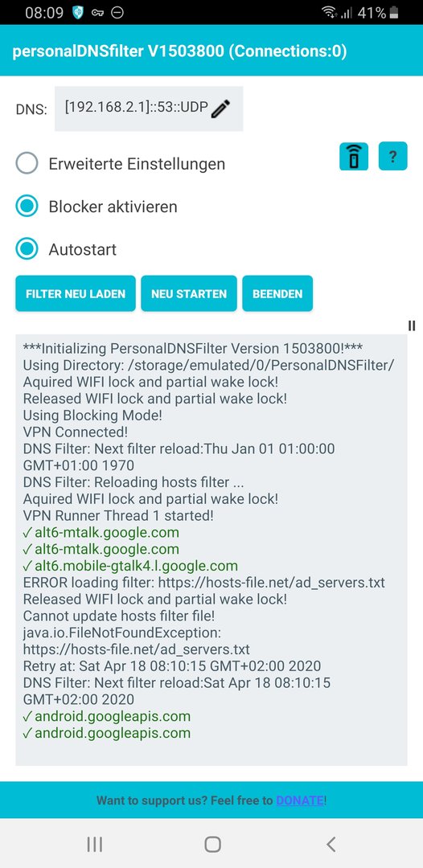
Task: Tap the BEENDEN button
Action: point(277,293)
